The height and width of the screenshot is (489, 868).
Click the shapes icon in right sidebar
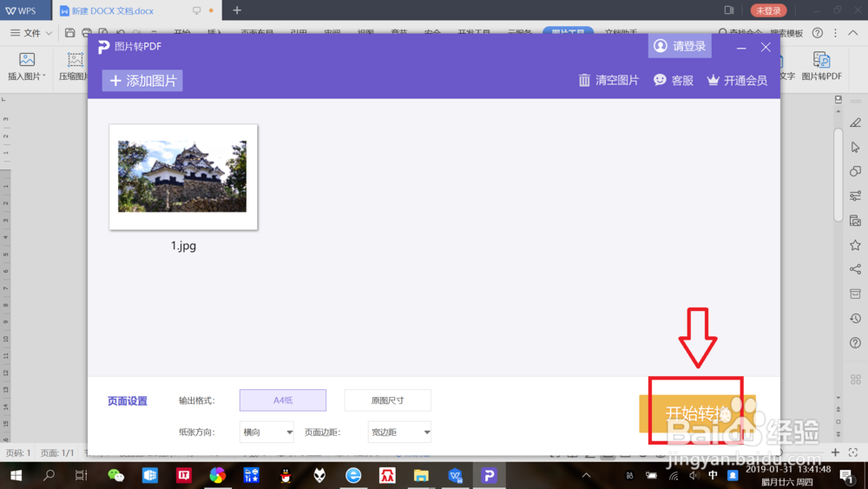point(855,171)
